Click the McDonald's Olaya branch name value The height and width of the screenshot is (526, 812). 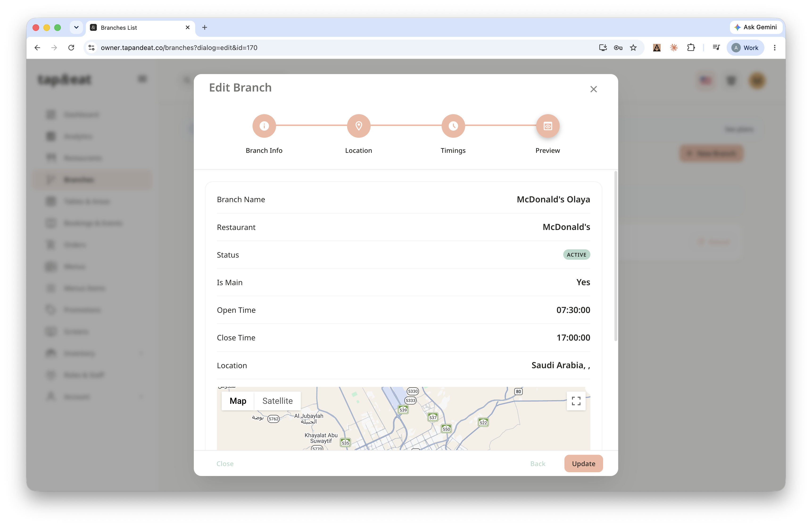pos(553,199)
